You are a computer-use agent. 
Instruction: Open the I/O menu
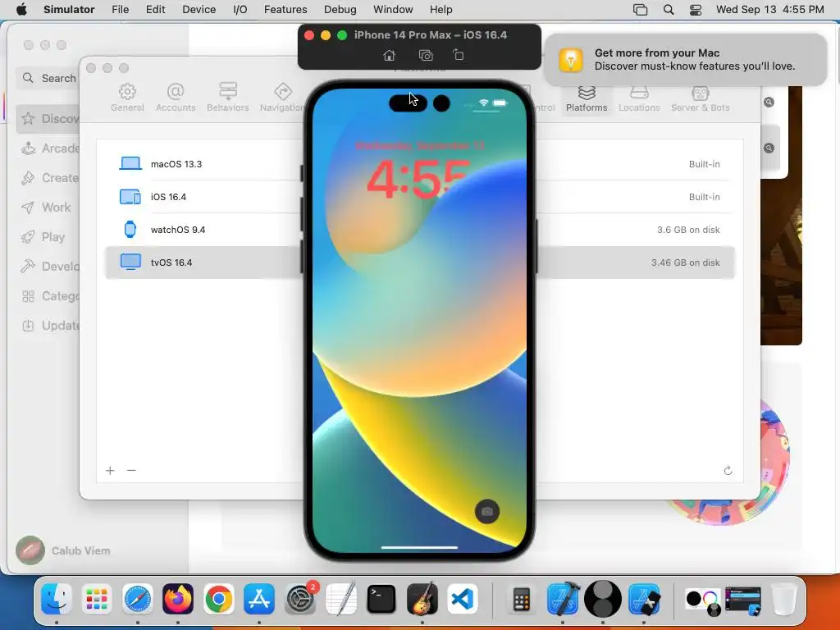pos(240,10)
